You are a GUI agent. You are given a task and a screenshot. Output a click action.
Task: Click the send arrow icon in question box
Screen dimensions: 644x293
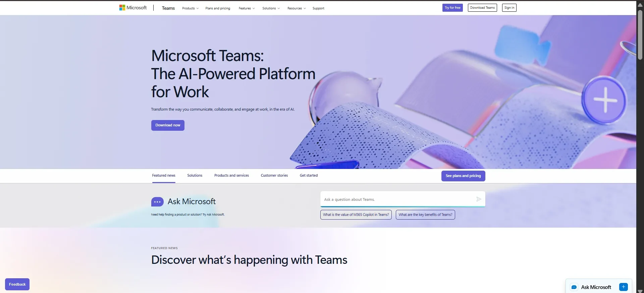pos(479,199)
